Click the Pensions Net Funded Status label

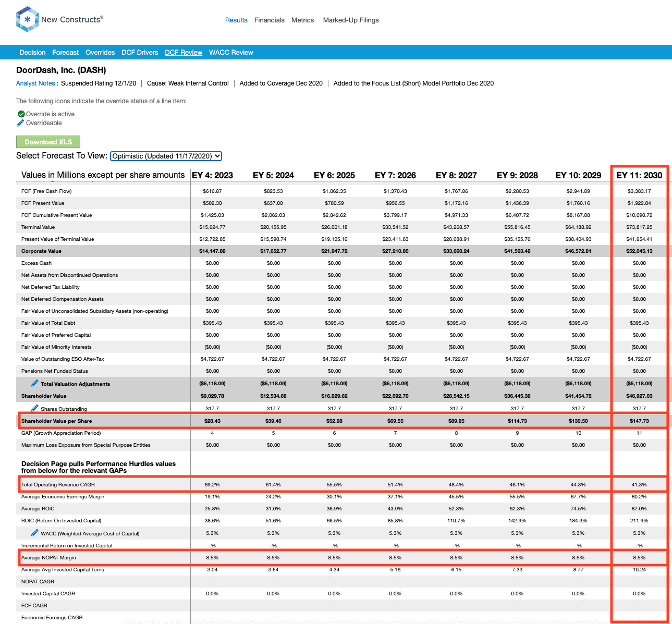[x=55, y=371]
